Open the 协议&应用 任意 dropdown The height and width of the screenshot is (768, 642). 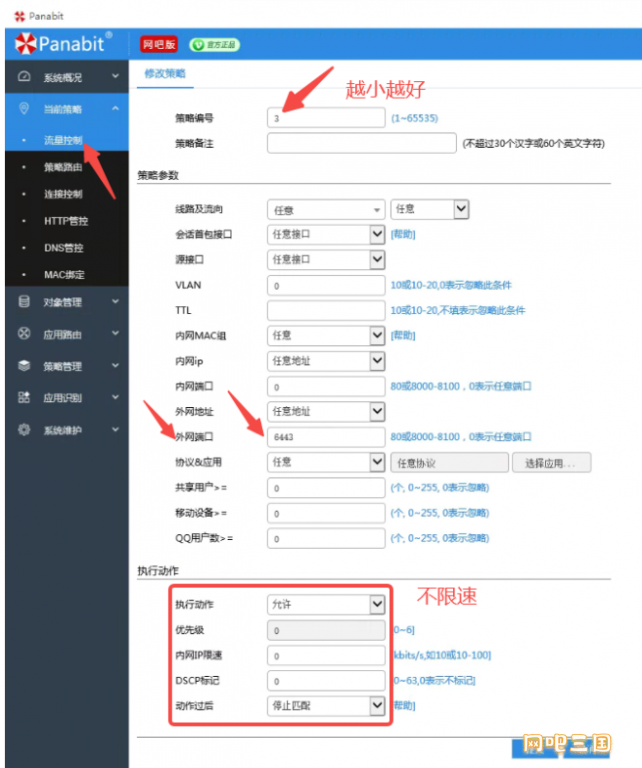pyautogui.click(x=326, y=462)
